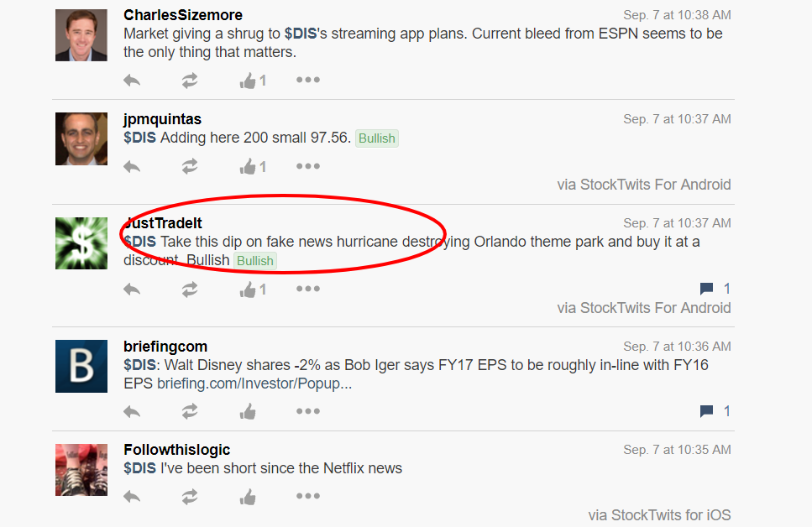
Task: Reply to JustTradeIt's hurricane dip post
Action: click(132, 290)
